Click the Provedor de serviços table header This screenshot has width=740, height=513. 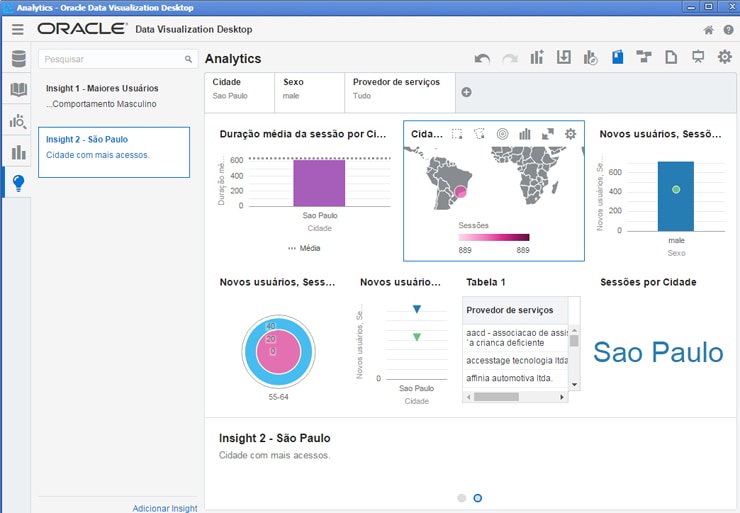[515, 310]
